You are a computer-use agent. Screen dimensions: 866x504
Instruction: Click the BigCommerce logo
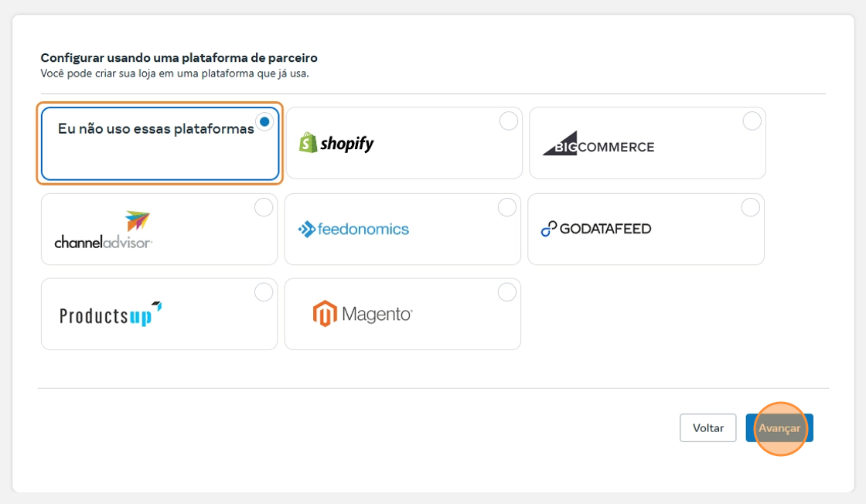coord(598,145)
